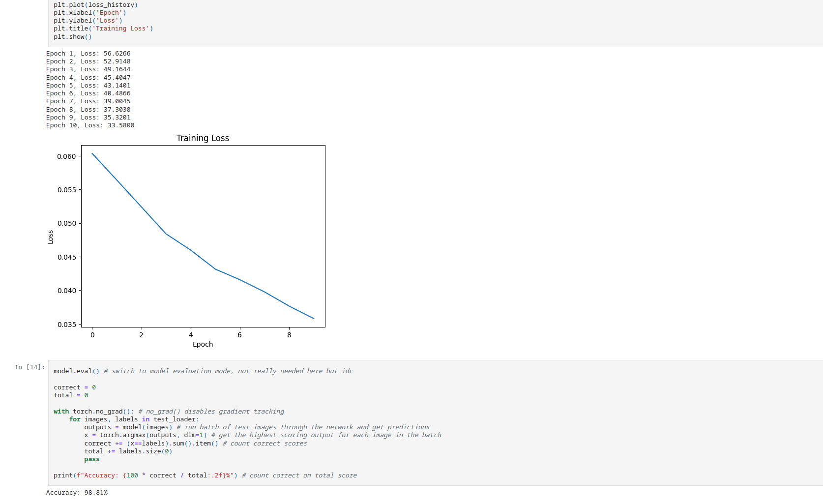The height and width of the screenshot is (504, 823).
Task: Click the plt.title('Training Loss') code line
Action: click(x=103, y=29)
